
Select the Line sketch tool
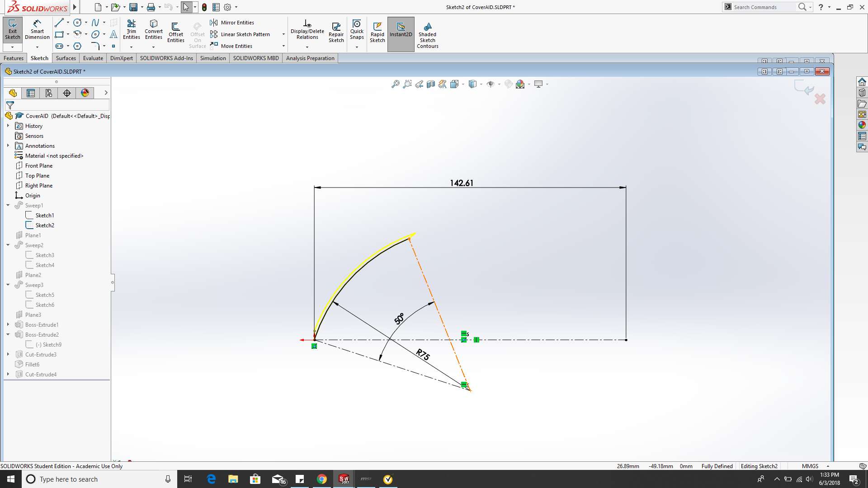click(59, 23)
